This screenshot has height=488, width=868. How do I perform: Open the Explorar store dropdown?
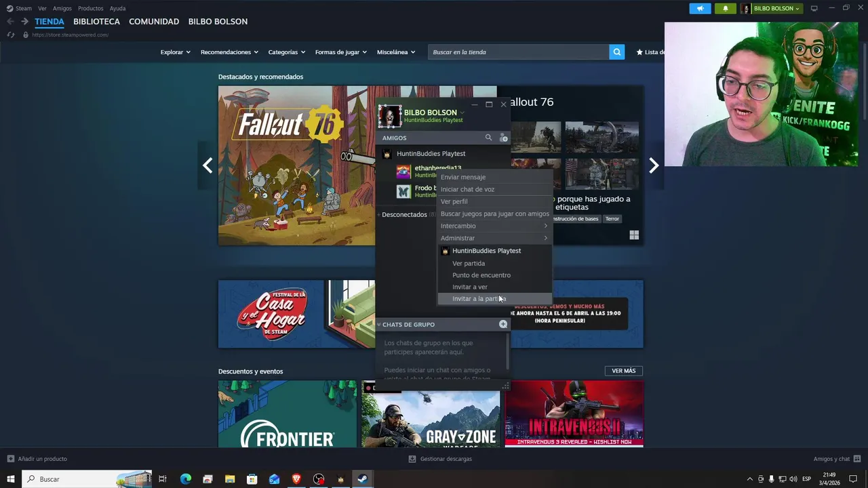[x=175, y=52]
